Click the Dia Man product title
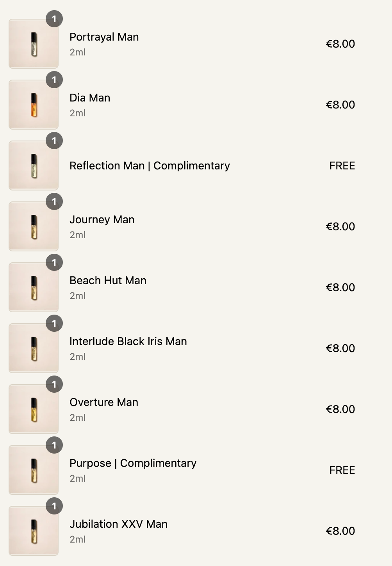Screen dimensions: 392x566 [x=90, y=98]
